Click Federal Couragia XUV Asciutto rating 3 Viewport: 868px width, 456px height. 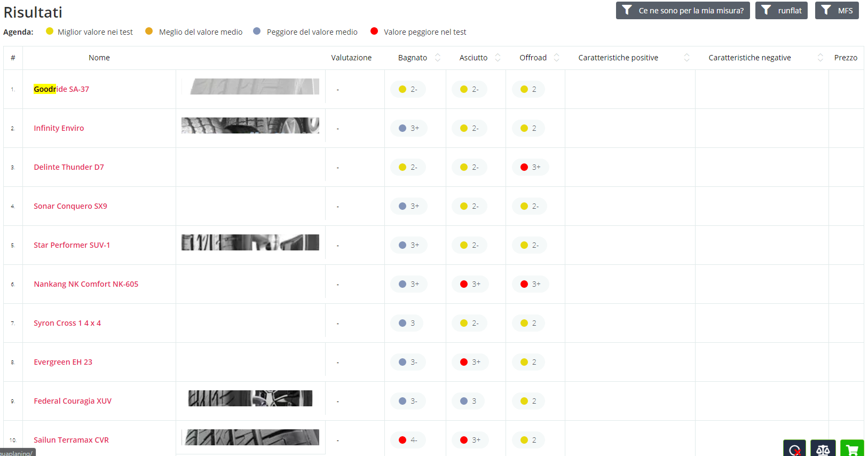[468, 401]
